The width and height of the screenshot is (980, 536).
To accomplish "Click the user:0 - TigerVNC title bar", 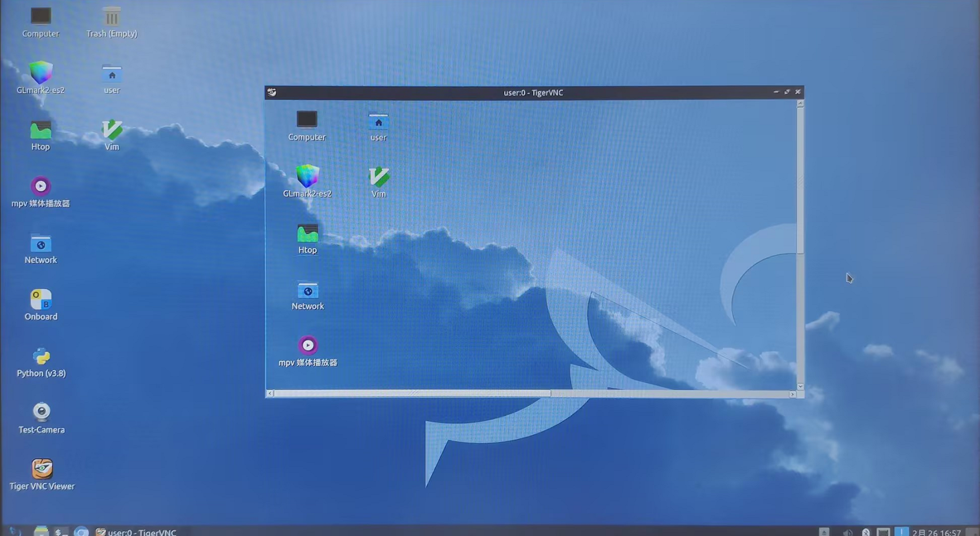I will click(533, 93).
